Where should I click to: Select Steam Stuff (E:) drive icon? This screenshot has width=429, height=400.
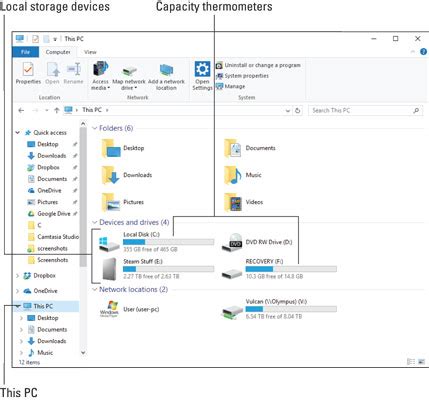(109, 269)
